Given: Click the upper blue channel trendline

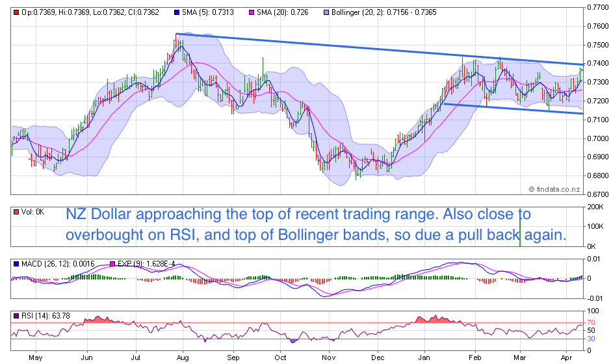Looking at the screenshot, I should (x=380, y=49).
